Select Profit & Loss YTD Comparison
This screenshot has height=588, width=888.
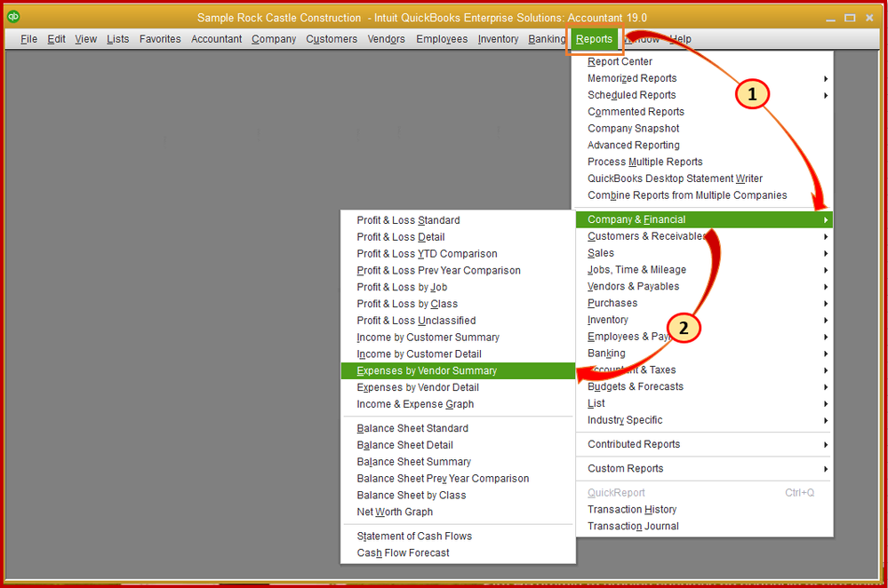pyautogui.click(x=458, y=253)
